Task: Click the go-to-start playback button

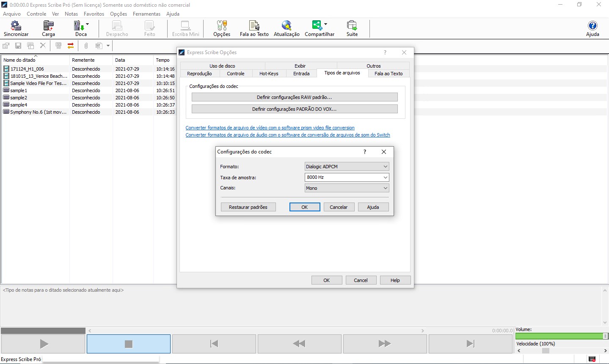Action: click(x=214, y=344)
